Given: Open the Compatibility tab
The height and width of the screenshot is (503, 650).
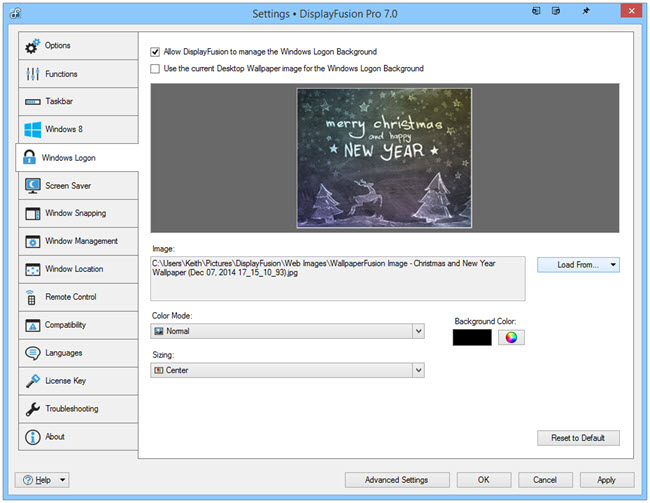Looking at the screenshot, I should pyautogui.click(x=78, y=325).
